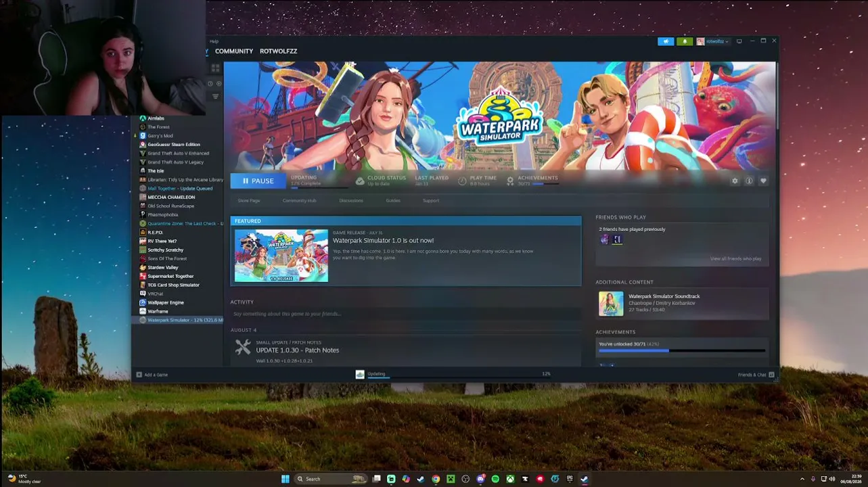Image resolution: width=868 pixels, height=487 pixels.
Task: Select The Forest in the library
Action: coord(177,126)
